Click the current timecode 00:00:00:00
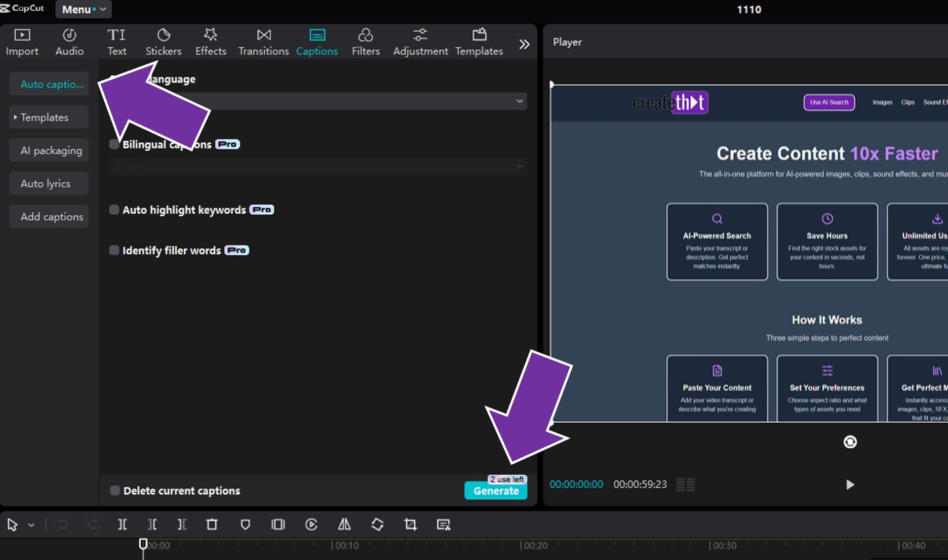Viewport: 948px width, 560px height. point(576,484)
